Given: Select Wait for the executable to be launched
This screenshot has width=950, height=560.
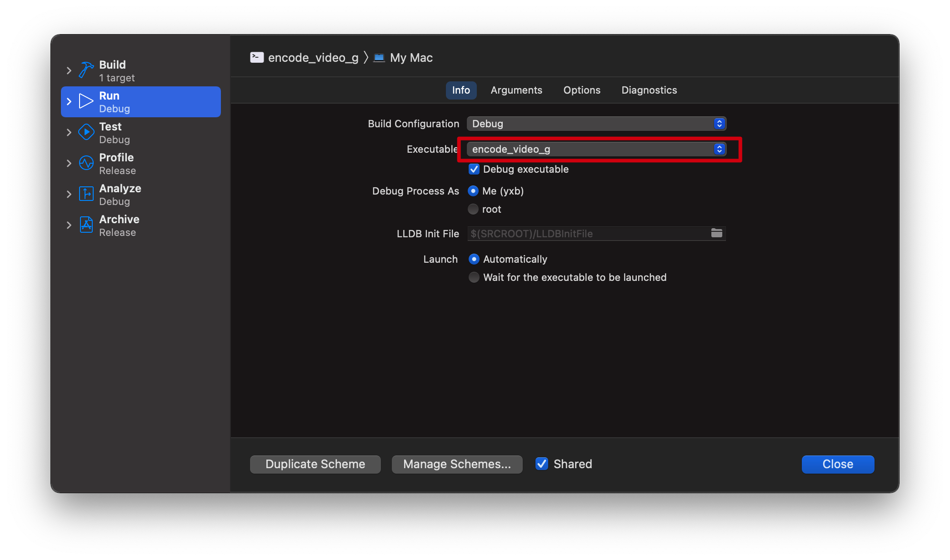Looking at the screenshot, I should (x=474, y=277).
